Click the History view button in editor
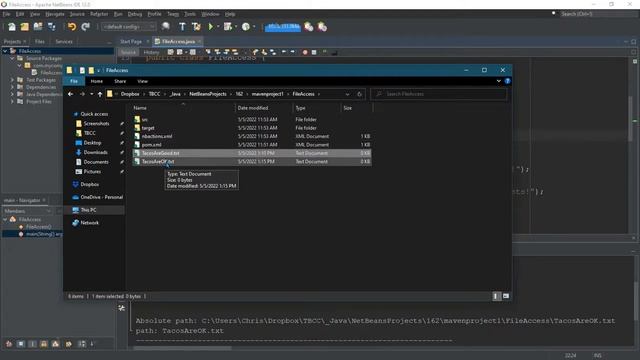Image resolution: width=640 pixels, height=360 pixels. coord(151,52)
